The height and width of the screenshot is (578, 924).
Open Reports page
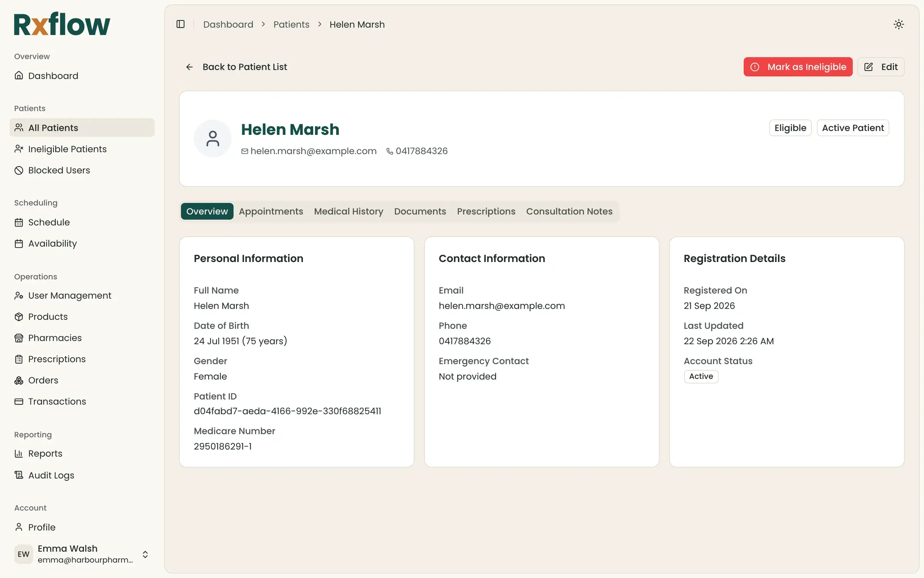pyautogui.click(x=82, y=453)
